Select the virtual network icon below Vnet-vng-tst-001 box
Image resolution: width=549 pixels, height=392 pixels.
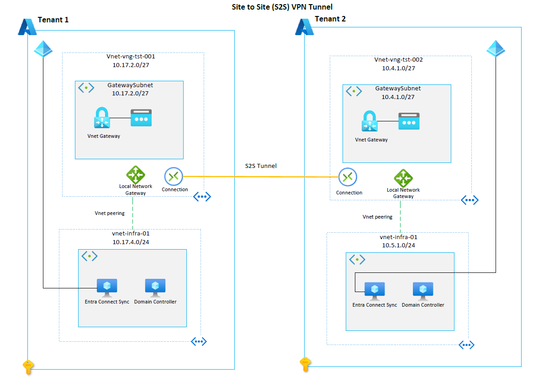point(202,196)
